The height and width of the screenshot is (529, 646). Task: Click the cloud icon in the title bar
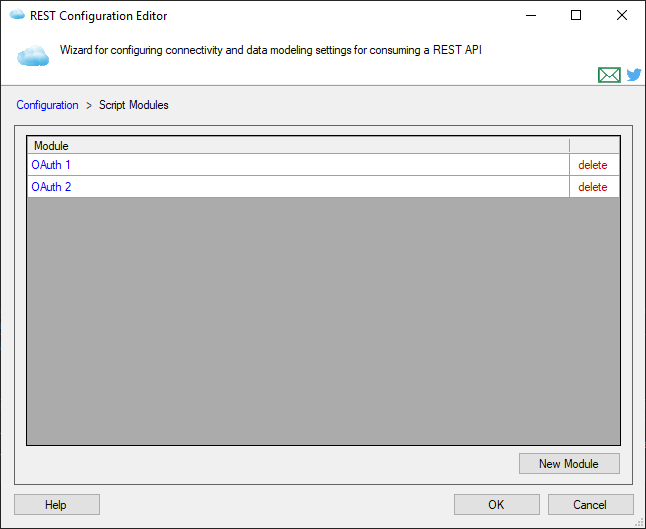pyautogui.click(x=17, y=14)
